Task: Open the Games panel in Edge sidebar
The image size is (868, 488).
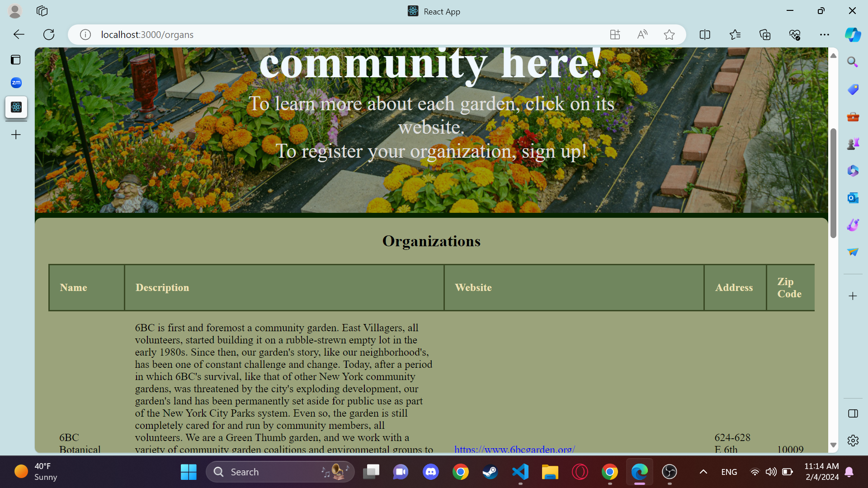Action: 853,143
